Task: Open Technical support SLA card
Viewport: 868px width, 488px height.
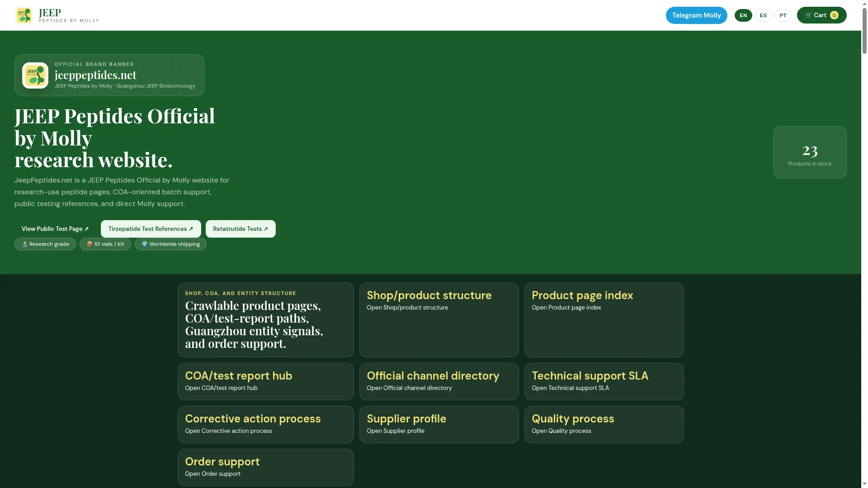Action: (604, 381)
